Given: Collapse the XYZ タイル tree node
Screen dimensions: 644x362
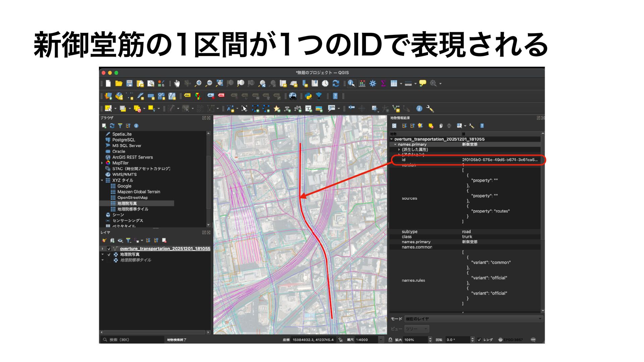Looking at the screenshot, I should (x=102, y=180).
